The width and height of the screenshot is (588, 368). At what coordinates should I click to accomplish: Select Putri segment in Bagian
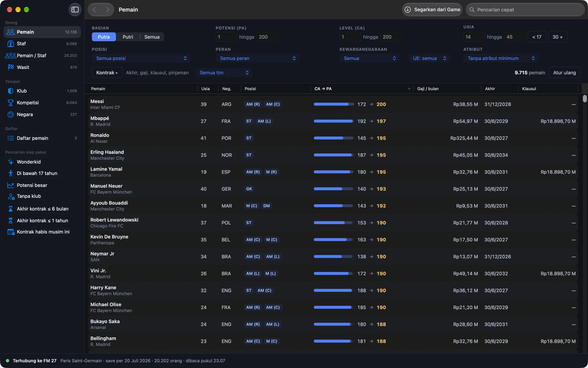pos(128,37)
